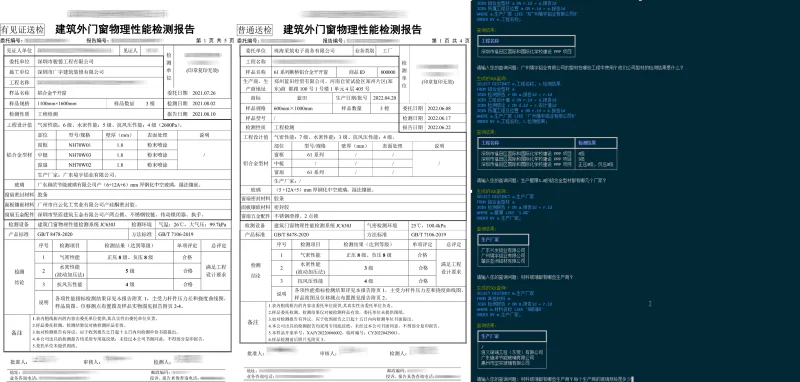Click 满足工程设计要求 verdict in left report

(x=215, y=271)
